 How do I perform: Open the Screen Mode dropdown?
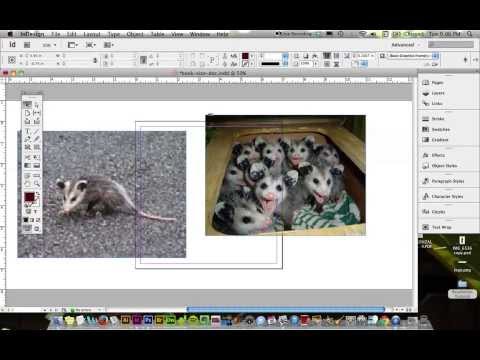(91, 45)
